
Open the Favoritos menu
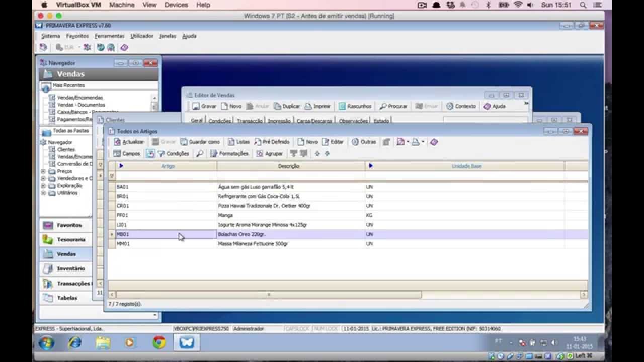click(x=77, y=36)
